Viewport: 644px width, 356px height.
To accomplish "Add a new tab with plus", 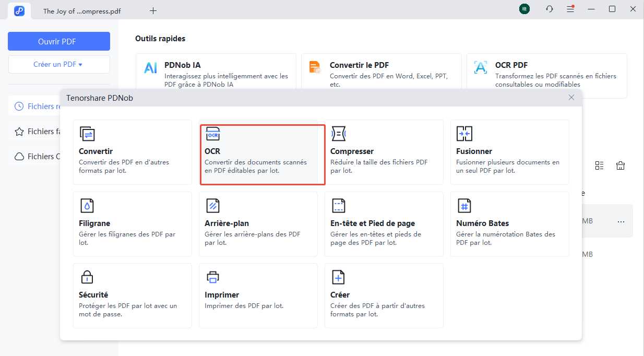I will click(x=153, y=10).
